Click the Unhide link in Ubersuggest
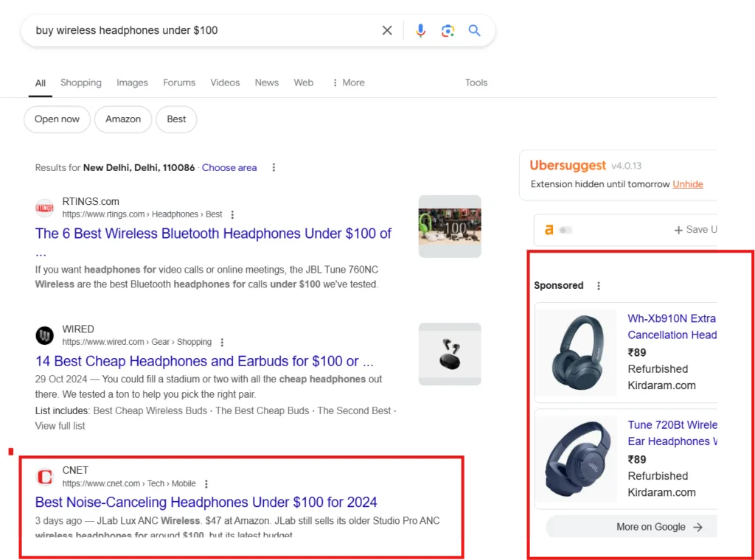Image resolution: width=755 pixels, height=560 pixels. [688, 184]
